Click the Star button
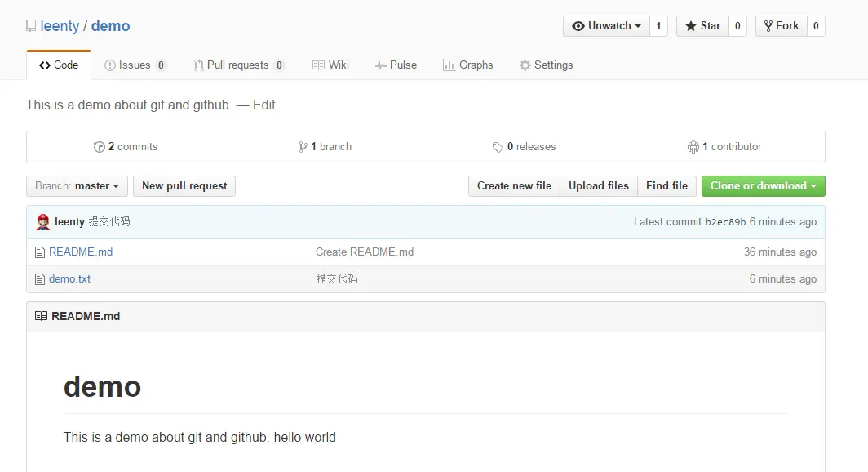 (702, 26)
